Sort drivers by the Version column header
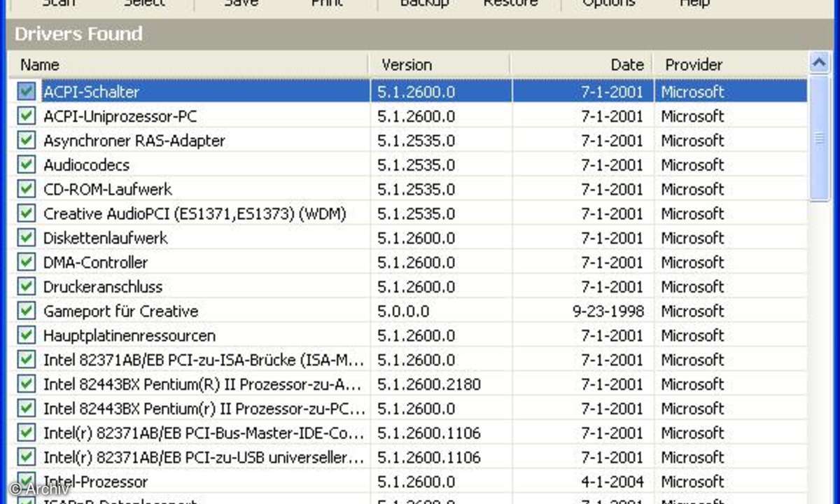 click(440, 64)
